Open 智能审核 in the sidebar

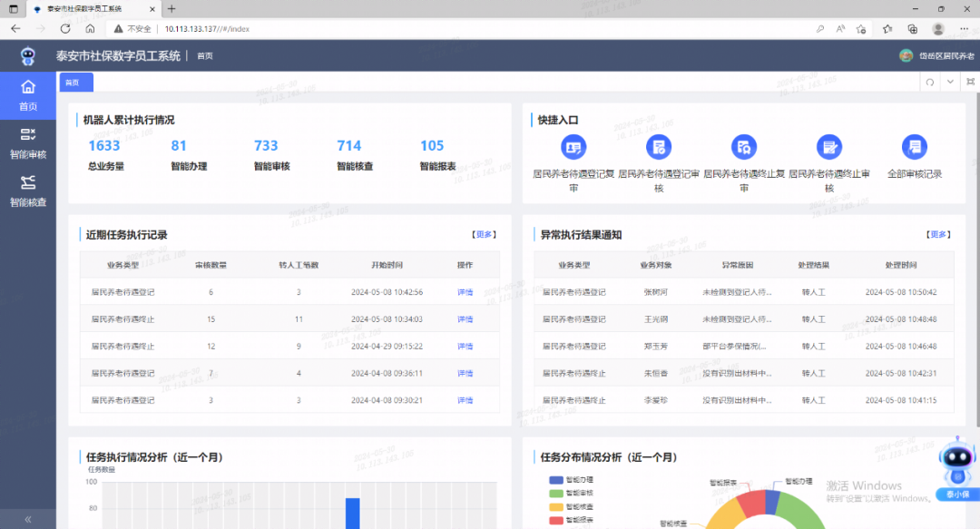click(27, 143)
